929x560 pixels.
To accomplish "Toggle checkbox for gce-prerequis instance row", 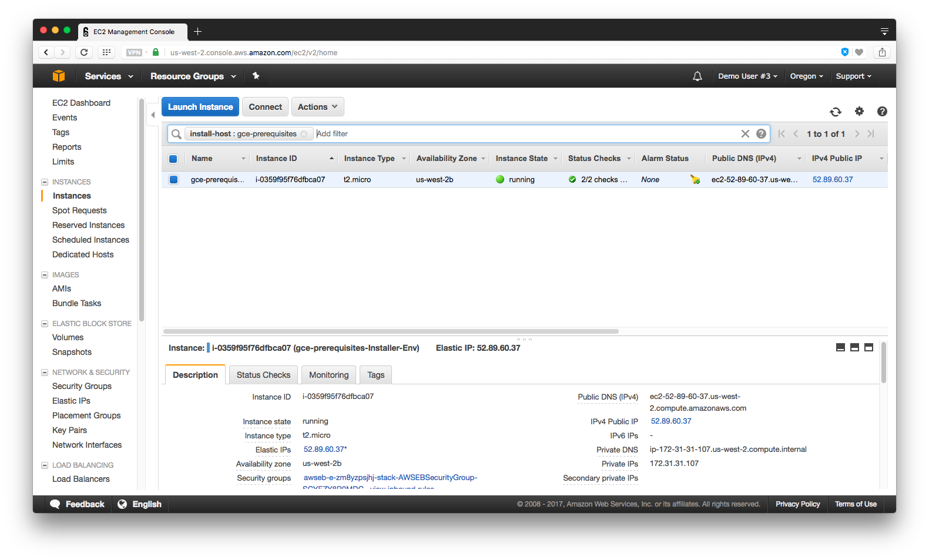I will (173, 180).
